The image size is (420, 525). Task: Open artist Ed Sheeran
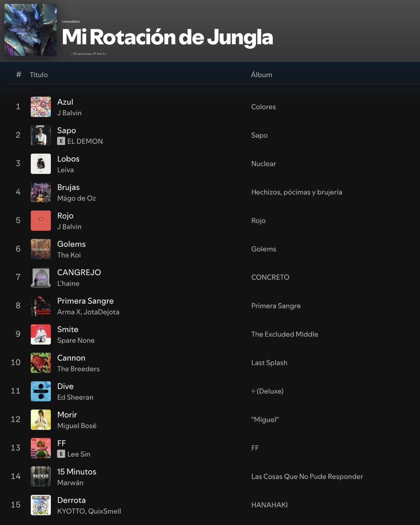coord(75,397)
